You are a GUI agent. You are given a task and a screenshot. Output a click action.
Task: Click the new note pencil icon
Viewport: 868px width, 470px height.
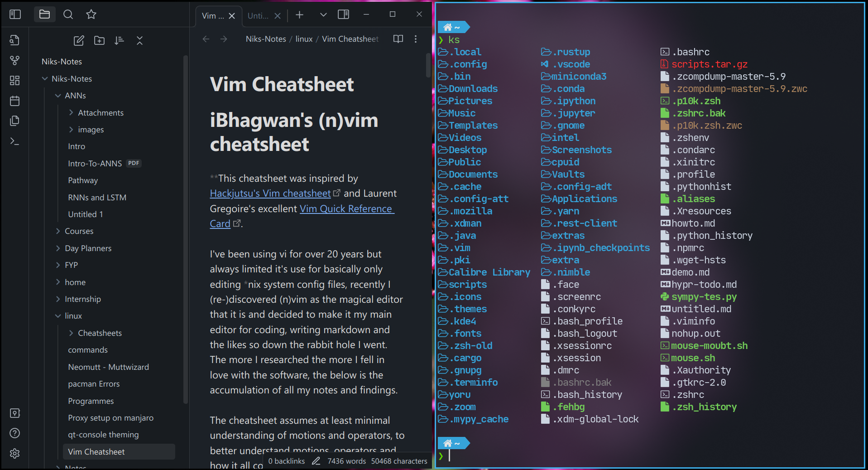click(78, 40)
